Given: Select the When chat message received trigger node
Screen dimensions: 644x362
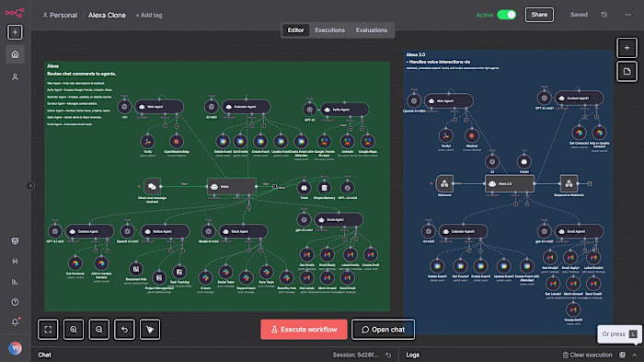Looking at the screenshot, I should pos(152,186).
